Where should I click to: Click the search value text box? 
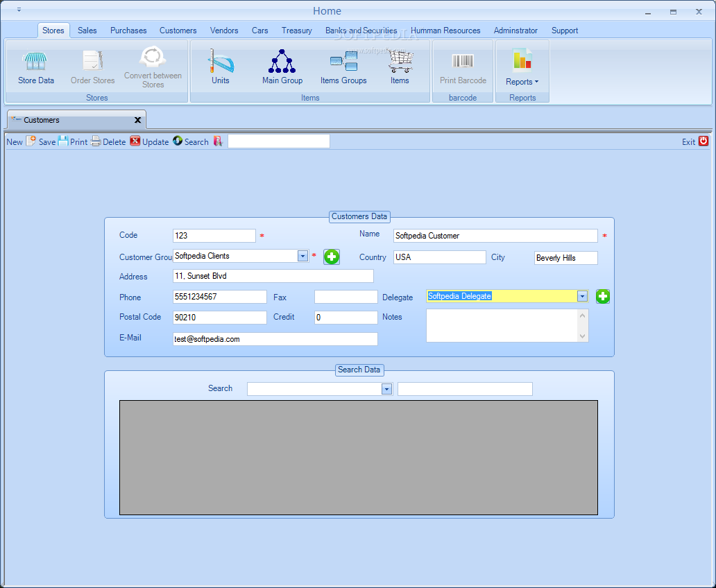click(465, 389)
